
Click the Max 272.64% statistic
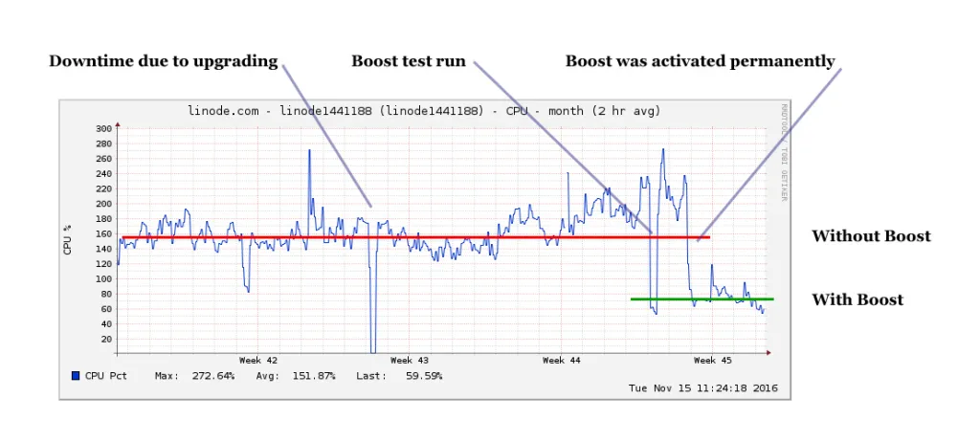coord(194,376)
